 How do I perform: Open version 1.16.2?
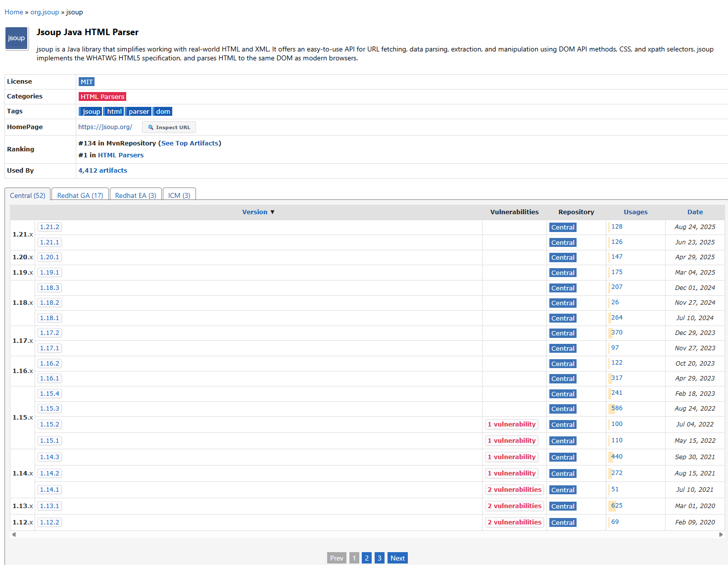point(49,364)
